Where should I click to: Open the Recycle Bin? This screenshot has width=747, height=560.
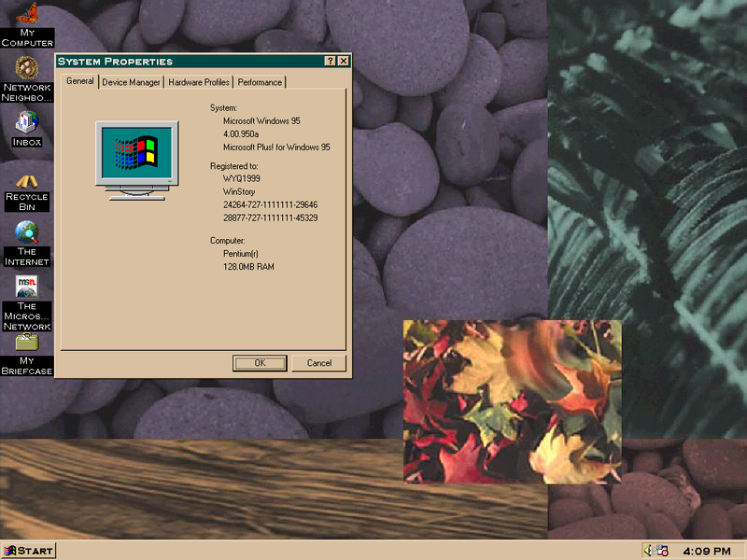coord(26,180)
